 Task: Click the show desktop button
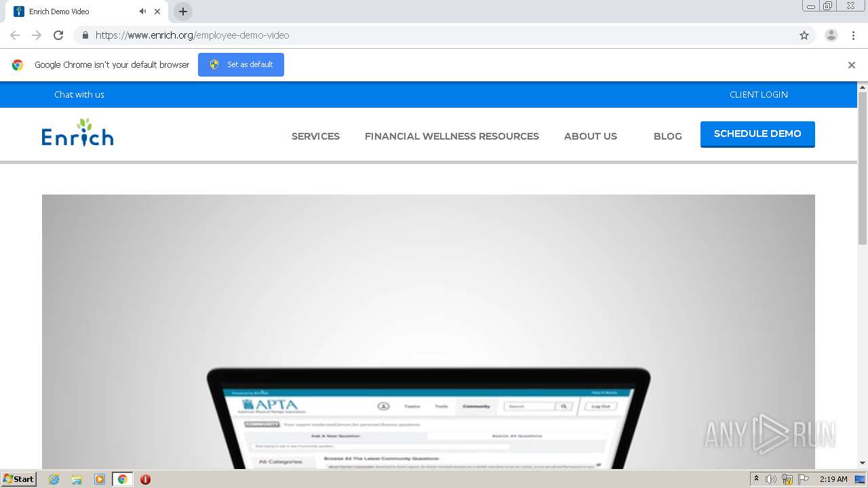(861, 479)
